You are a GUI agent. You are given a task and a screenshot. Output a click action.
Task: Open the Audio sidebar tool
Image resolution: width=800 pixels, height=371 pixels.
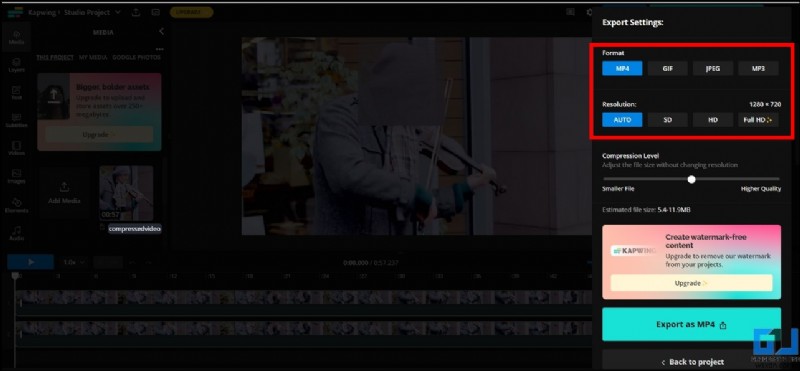tap(16, 234)
